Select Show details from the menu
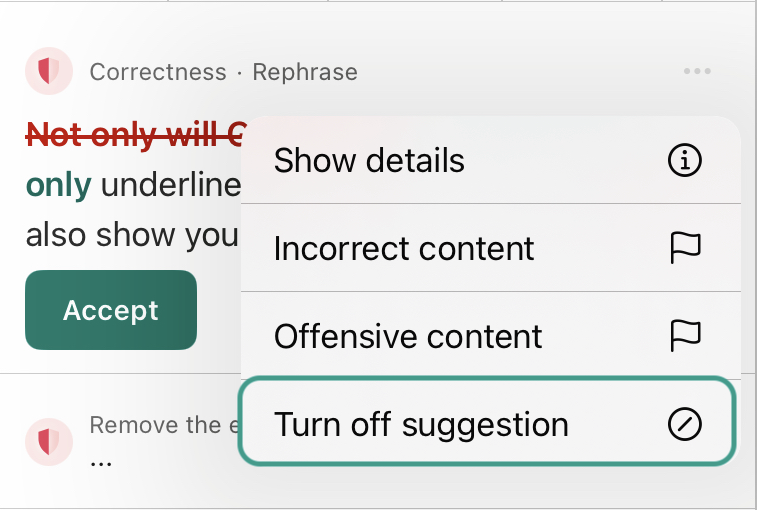The image size is (757, 510). [x=491, y=160]
